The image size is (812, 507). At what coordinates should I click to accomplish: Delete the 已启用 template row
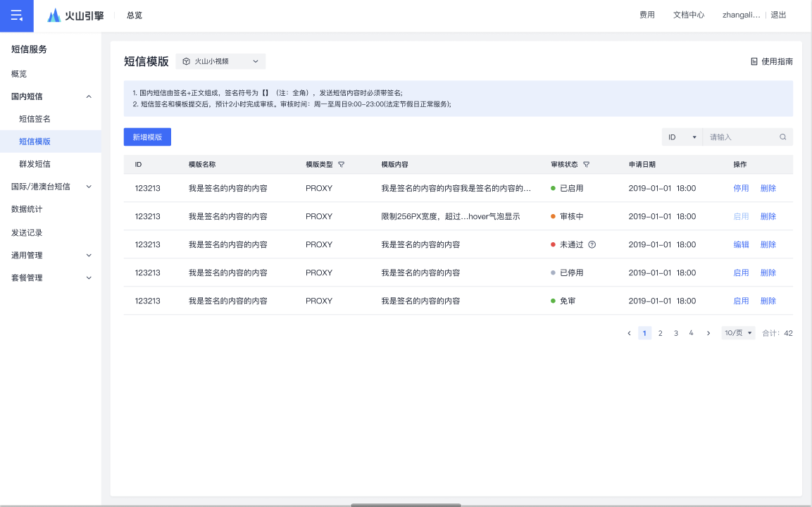pyautogui.click(x=768, y=189)
